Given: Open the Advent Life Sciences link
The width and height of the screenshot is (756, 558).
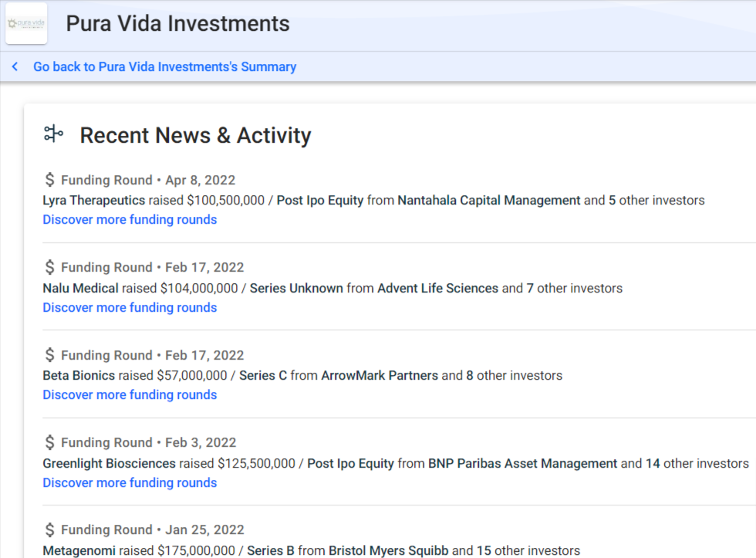Looking at the screenshot, I should 437,288.
